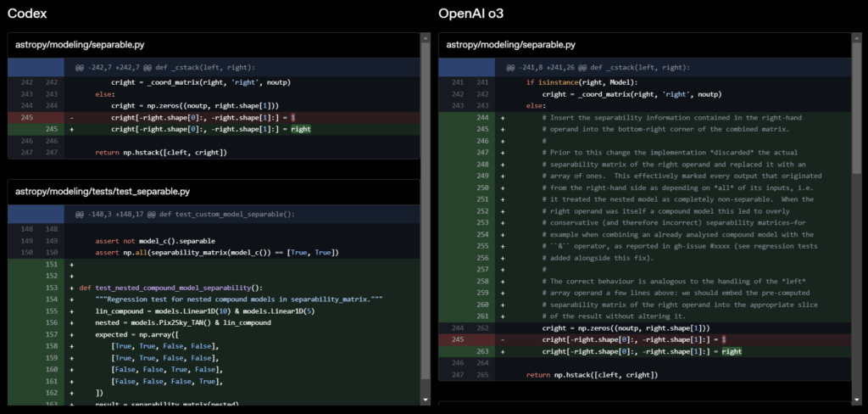Click the OpenAI o3 heading
Image resolution: width=868 pixels, height=414 pixels.
pyautogui.click(x=470, y=14)
